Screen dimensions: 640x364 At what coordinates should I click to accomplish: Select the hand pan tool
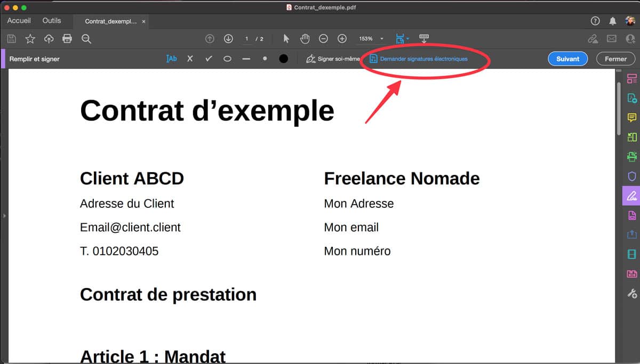tap(305, 39)
